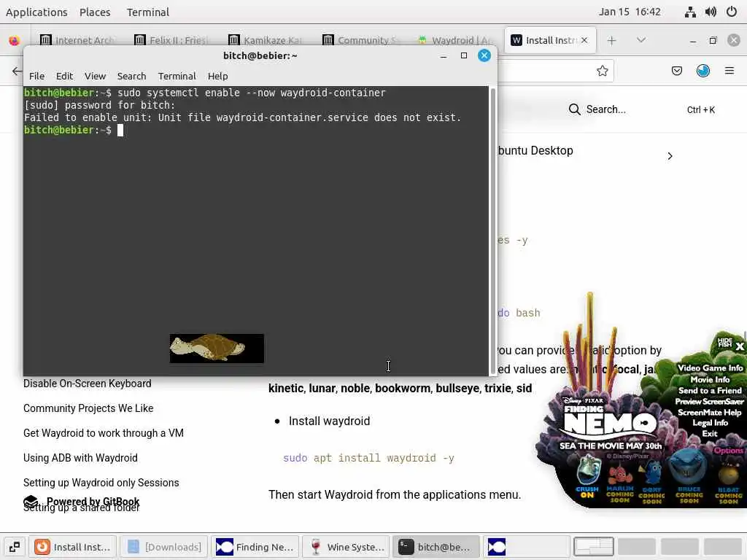This screenshot has width=747, height=560.
Task: Open volume icon in top panel
Action: 711,12
